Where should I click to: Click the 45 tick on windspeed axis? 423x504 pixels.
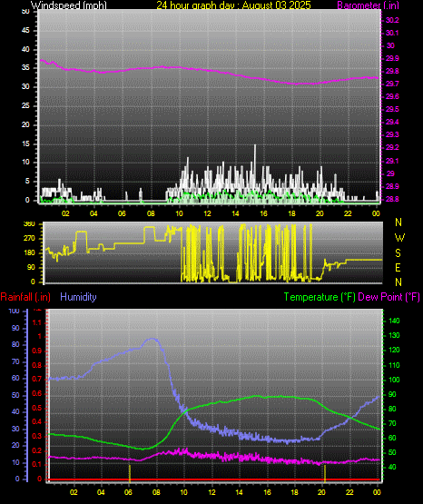coord(25,31)
